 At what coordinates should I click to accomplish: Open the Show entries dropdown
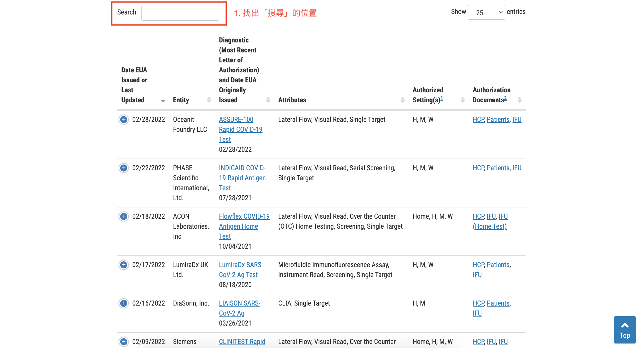486,12
